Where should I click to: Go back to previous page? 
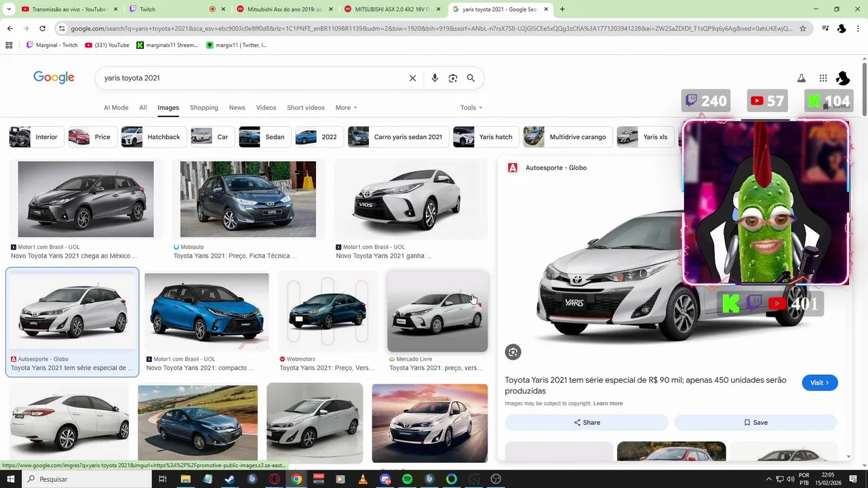(9, 28)
